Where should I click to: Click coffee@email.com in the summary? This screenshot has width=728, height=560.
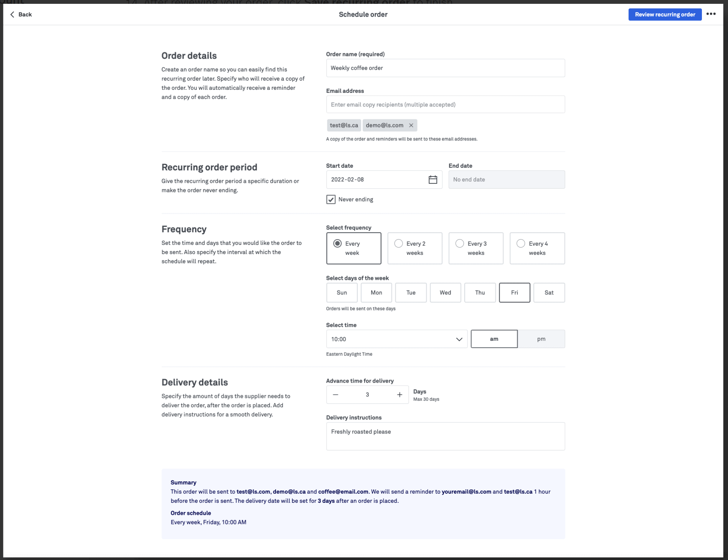tap(343, 492)
